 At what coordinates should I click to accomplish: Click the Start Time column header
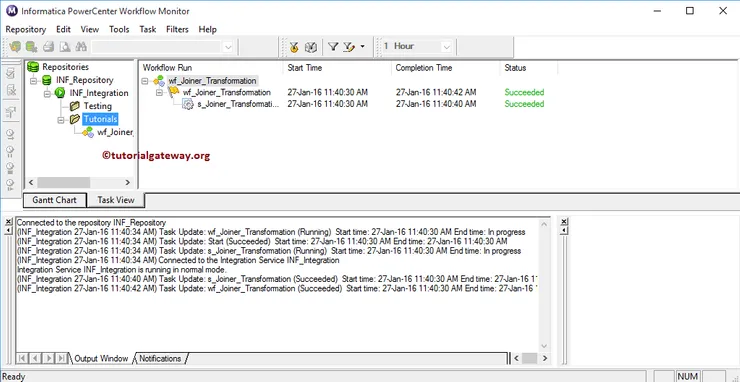point(337,68)
